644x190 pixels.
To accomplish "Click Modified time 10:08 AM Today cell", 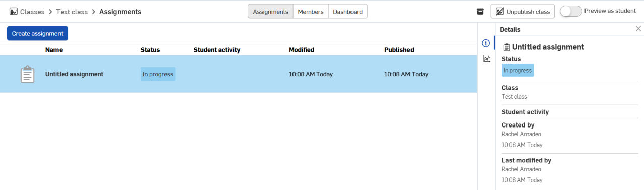I will 311,74.
